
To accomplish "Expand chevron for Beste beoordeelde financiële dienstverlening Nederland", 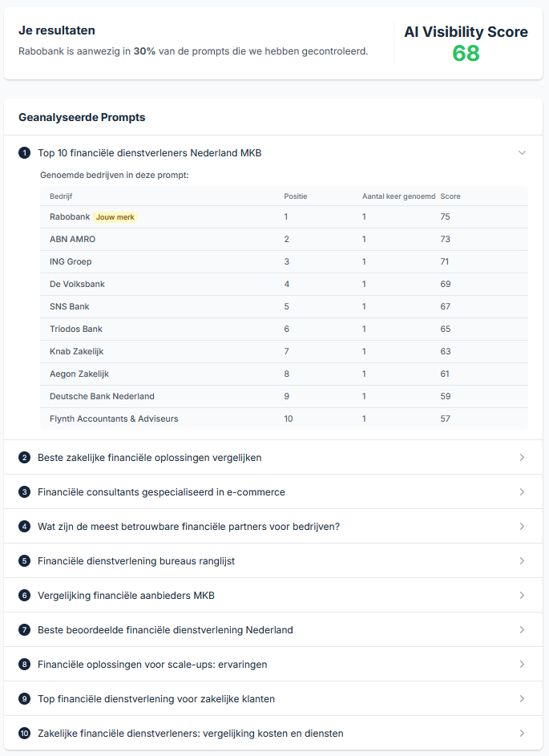I will click(522, 629).
